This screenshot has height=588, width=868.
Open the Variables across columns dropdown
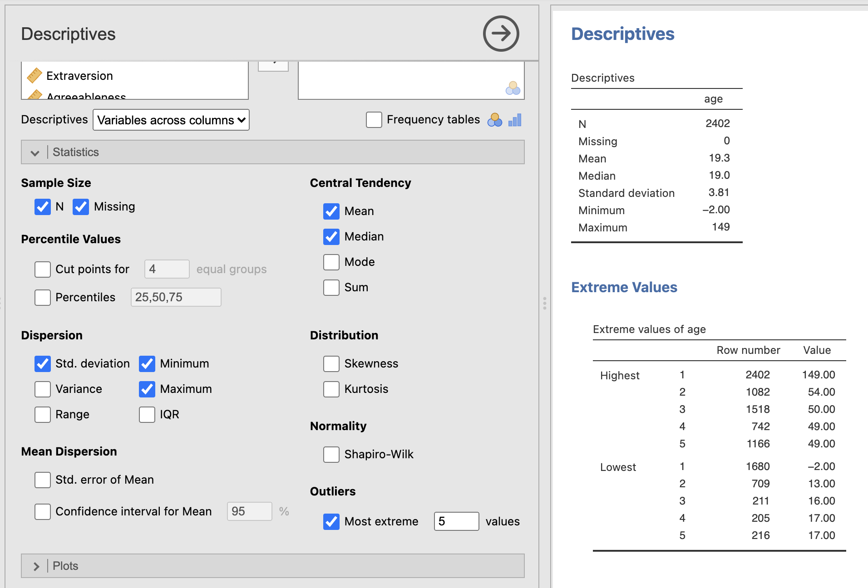click(171, 120)
